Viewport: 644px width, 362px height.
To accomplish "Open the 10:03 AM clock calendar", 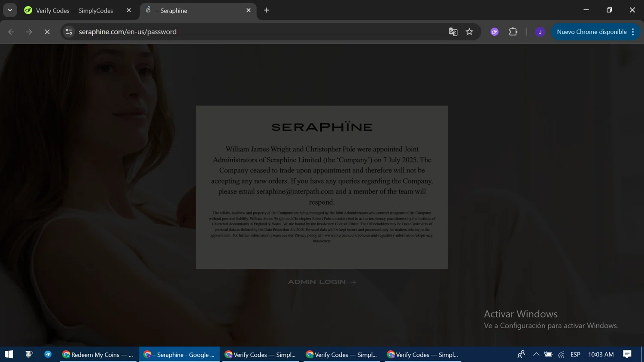I will (601, 354).
